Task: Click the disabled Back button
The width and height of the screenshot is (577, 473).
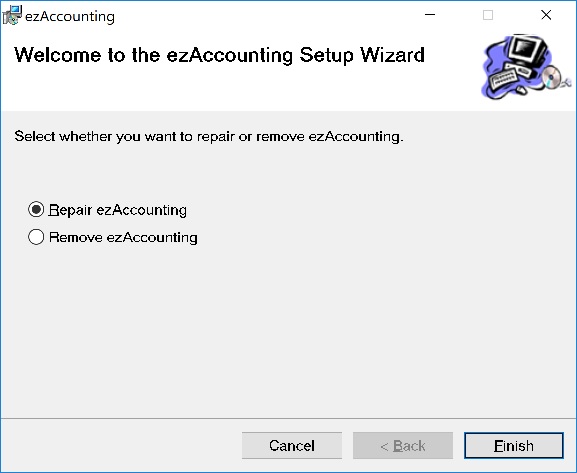Action: pyautogui.click(x=403, y=445)
